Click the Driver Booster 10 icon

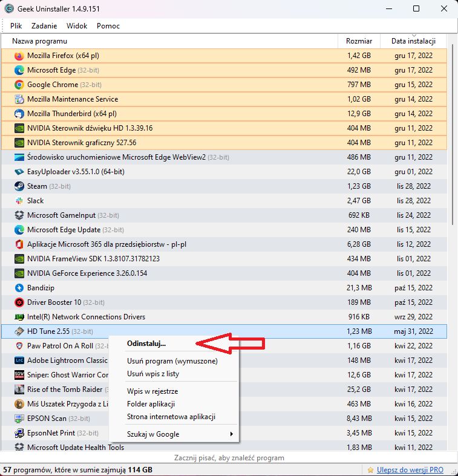(x=19, y=302)
